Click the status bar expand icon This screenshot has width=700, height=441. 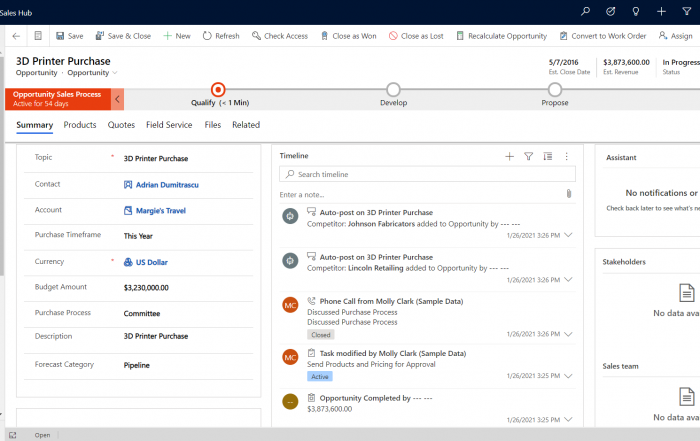tap(12, 435)
